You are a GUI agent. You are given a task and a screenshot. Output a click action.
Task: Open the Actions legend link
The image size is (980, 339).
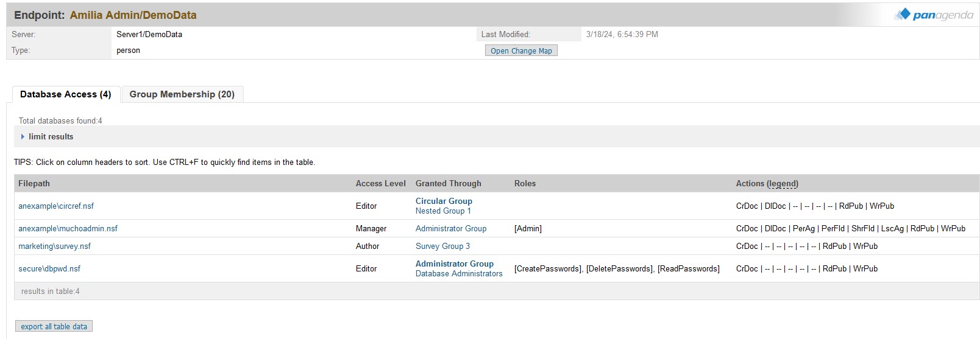click(782, 183)
